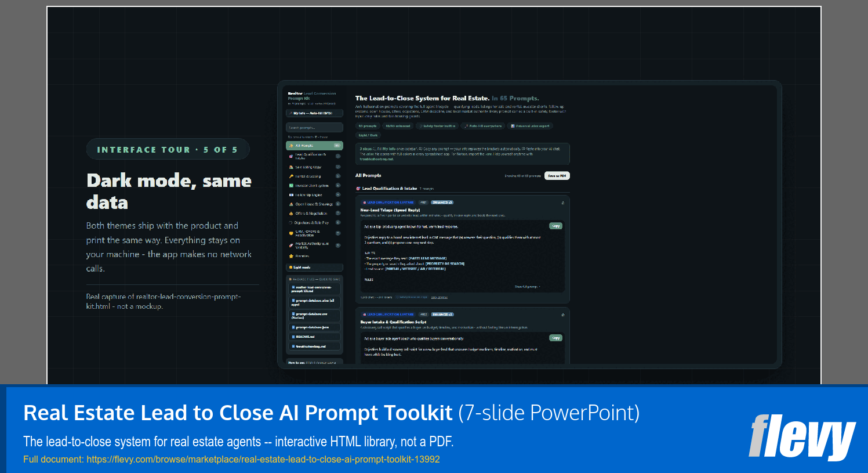Click the Search prompts input field
Screen dimensions: 868x473
pyautogui.click(x=314, y=127)
